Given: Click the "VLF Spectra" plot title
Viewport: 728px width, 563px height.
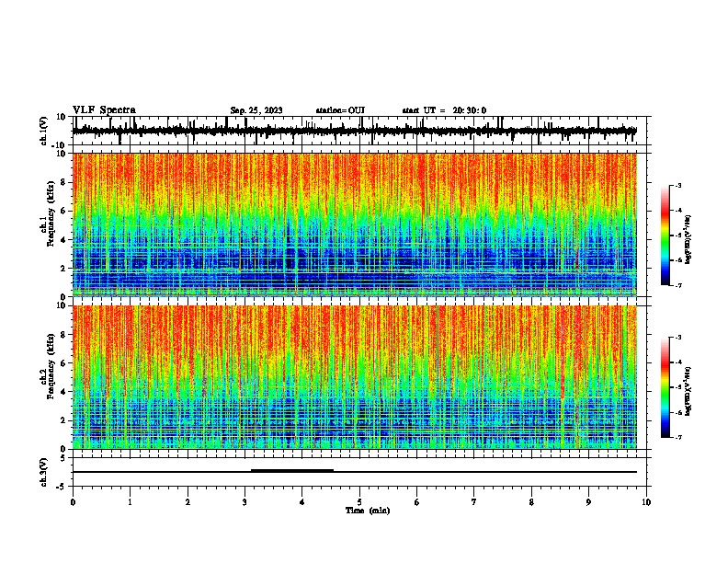Looking at the screenshot, I should pos(104,110).
